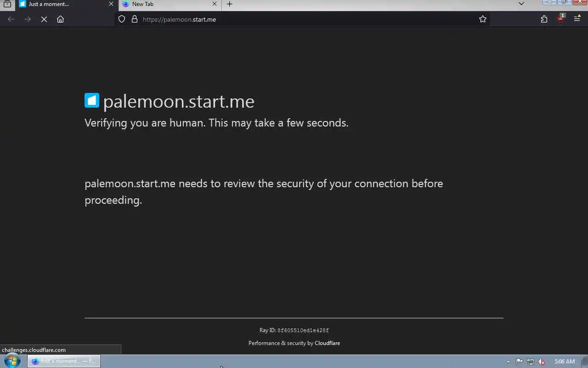Screen dimensions: 588x368
Task: Open the network tray icon
Action: tap(531, 362)
